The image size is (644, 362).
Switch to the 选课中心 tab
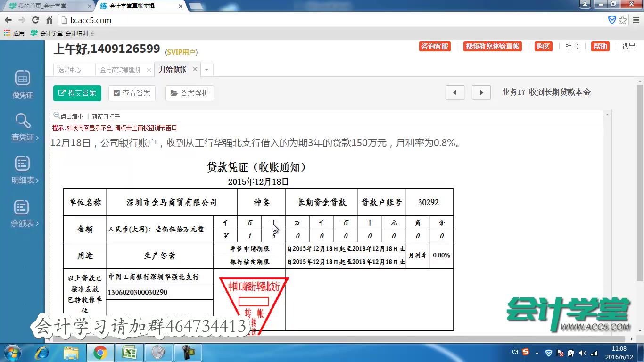click(74, 69)
